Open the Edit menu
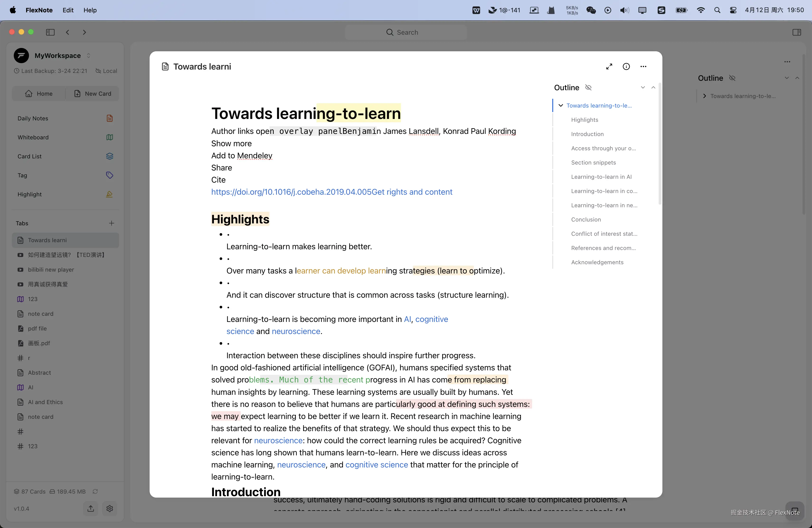Image resolution: width=812 pixels, height=528 pixels. coord(68,10)
